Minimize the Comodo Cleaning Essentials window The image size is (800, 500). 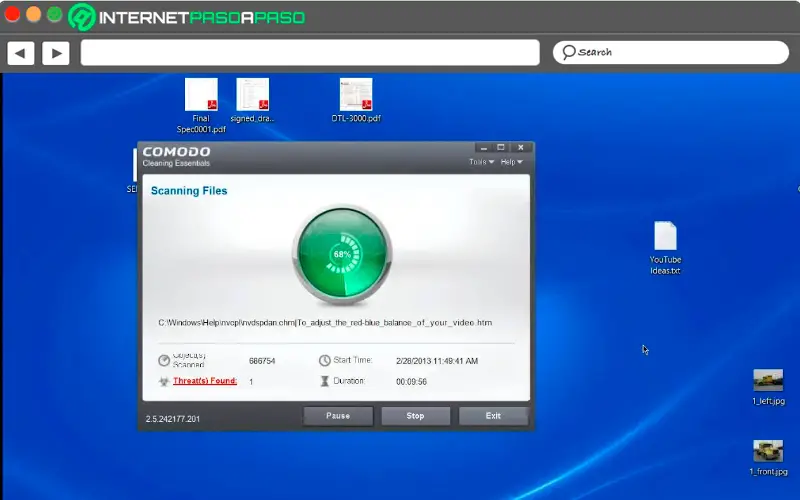point(484,147)
